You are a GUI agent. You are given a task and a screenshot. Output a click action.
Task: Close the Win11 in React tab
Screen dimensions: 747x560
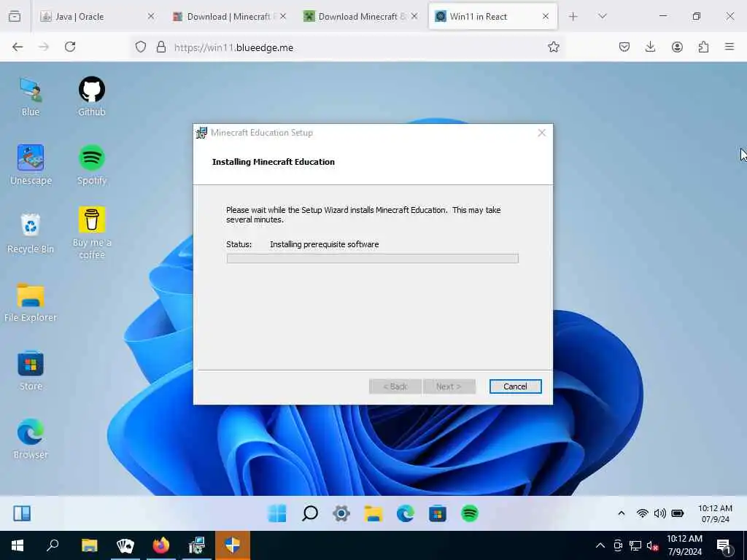pyautogui.click(x=546, y=16)
